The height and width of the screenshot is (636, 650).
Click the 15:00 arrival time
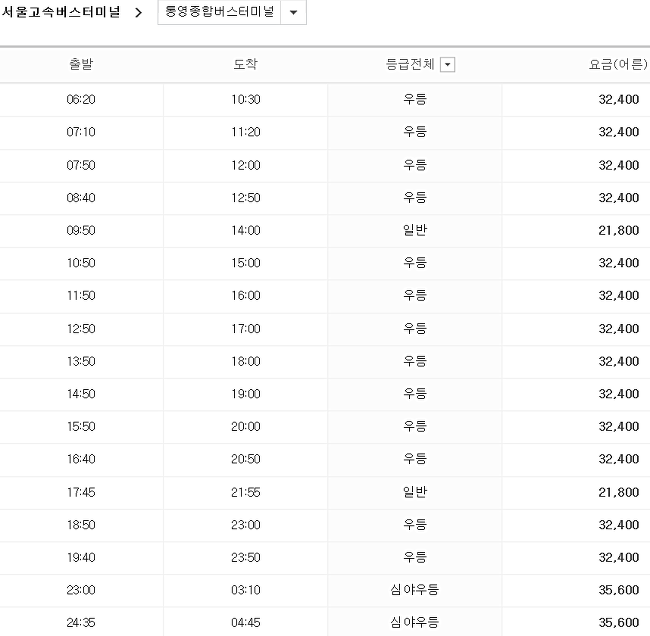point(246,263)
